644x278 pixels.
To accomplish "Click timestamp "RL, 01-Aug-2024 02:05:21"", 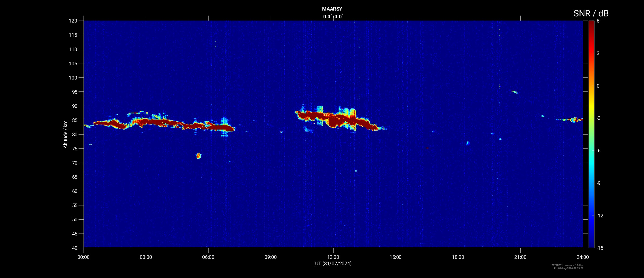I will tap(569, 268).
